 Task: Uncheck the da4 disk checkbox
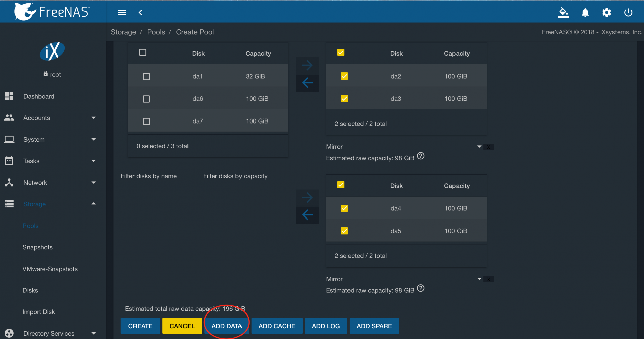click(x=344, y=208)
